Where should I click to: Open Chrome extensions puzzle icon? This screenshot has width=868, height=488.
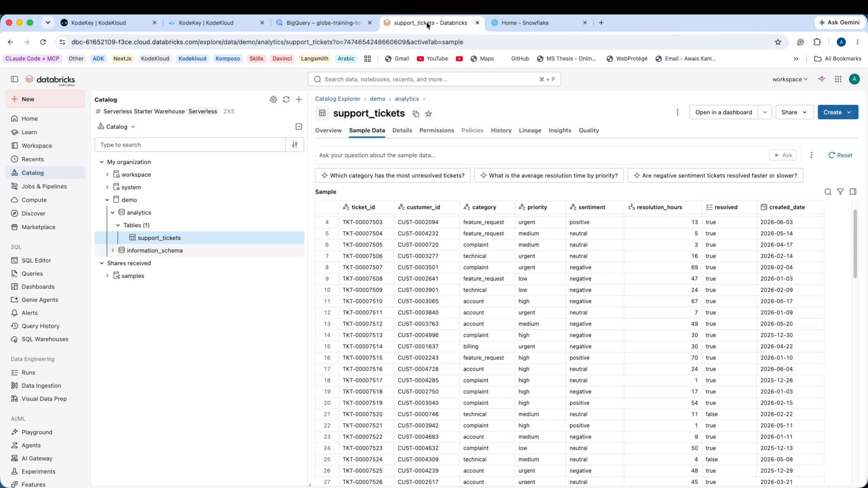pyautogui.click(x=817, y=42)
